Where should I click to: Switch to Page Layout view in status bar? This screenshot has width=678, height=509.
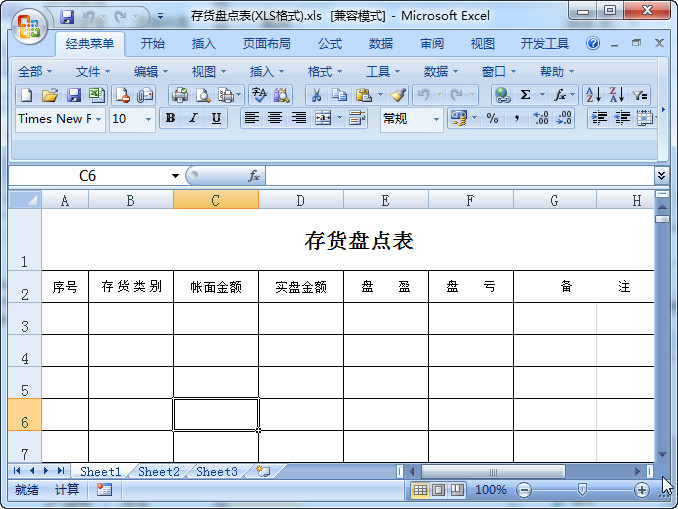[438, 490]
